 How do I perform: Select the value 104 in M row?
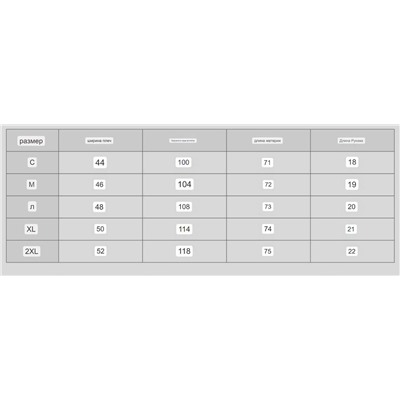point(184,184)
